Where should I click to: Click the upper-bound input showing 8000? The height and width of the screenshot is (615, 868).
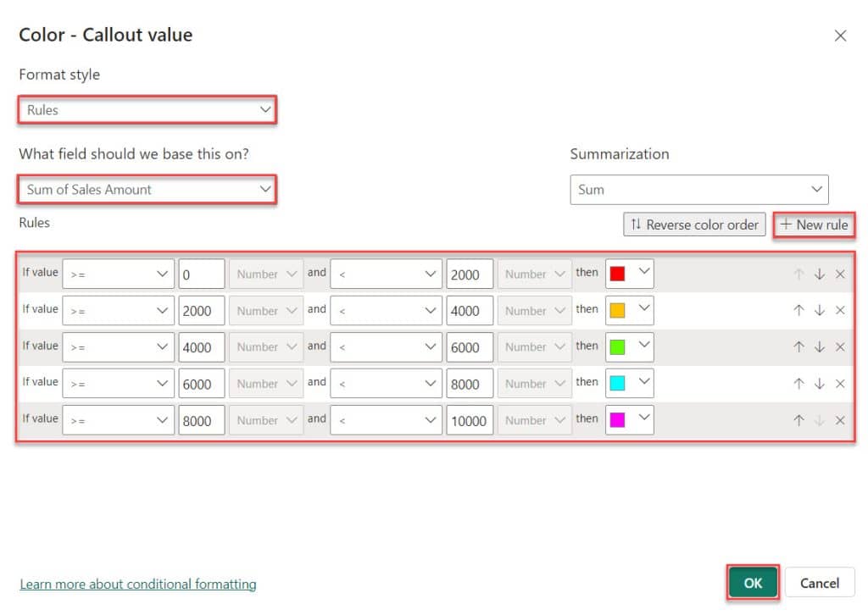[x=470, y=383]
